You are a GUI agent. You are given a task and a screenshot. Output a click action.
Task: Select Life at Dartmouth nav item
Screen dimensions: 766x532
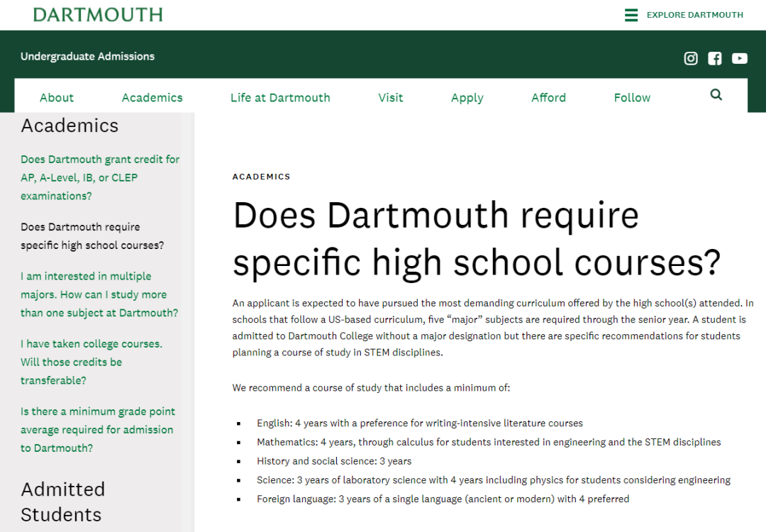coord(280,98)
